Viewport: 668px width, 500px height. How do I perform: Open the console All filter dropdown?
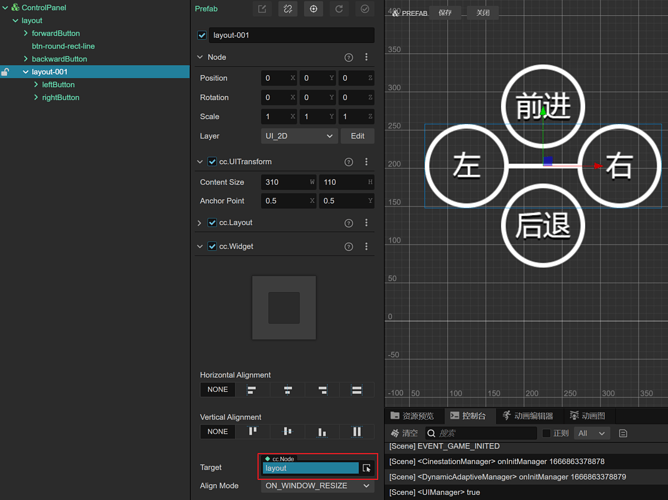coord(592,434)
